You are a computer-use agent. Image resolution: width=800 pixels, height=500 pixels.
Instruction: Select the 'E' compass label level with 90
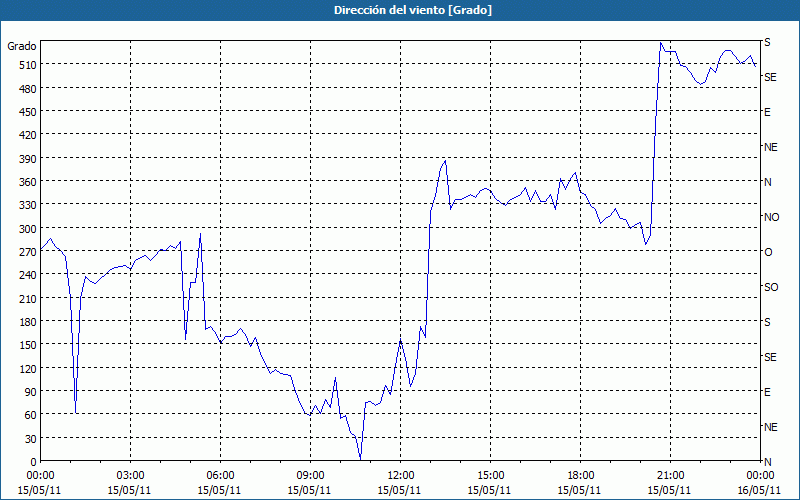(767, 392)
